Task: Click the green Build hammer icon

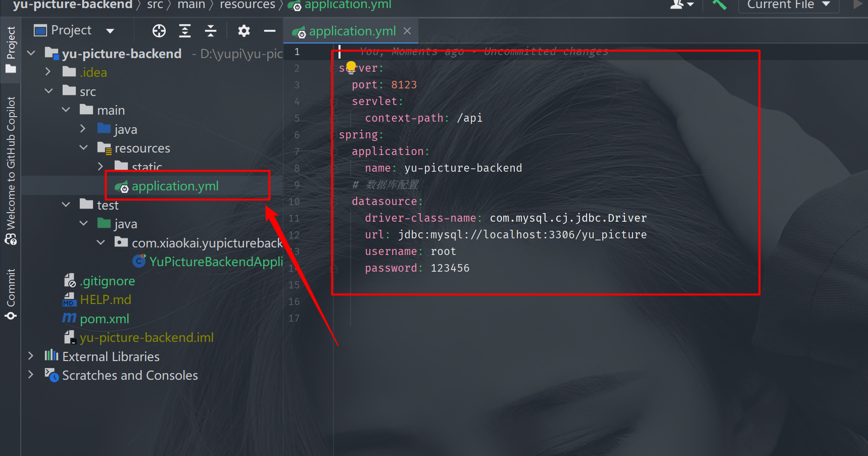Action: 719,5
